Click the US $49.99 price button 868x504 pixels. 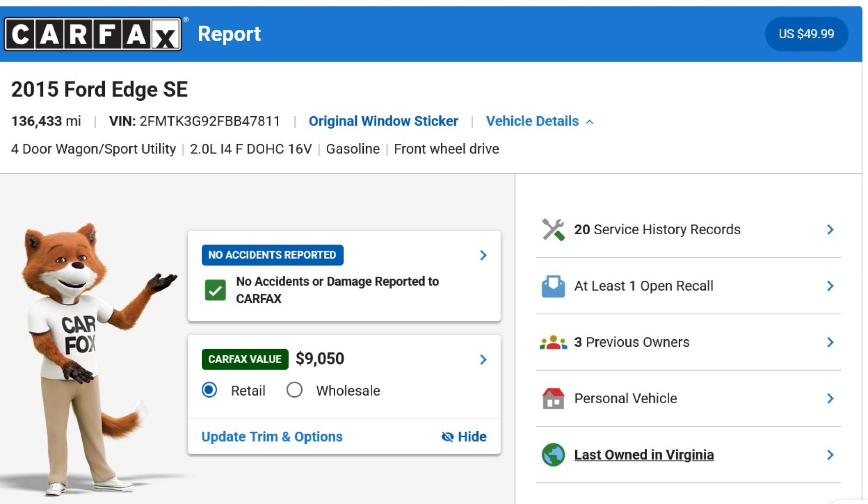pyautogui.click(x=806, y=34)
